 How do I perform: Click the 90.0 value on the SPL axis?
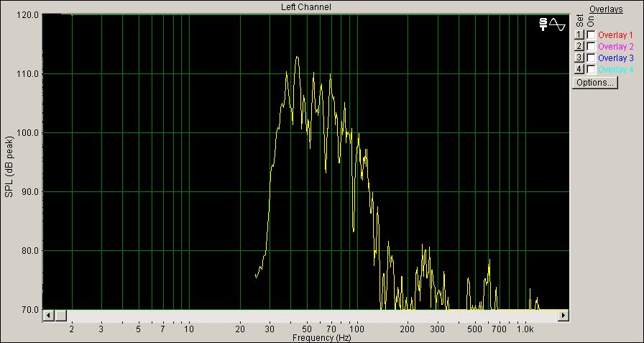[31, 192]
